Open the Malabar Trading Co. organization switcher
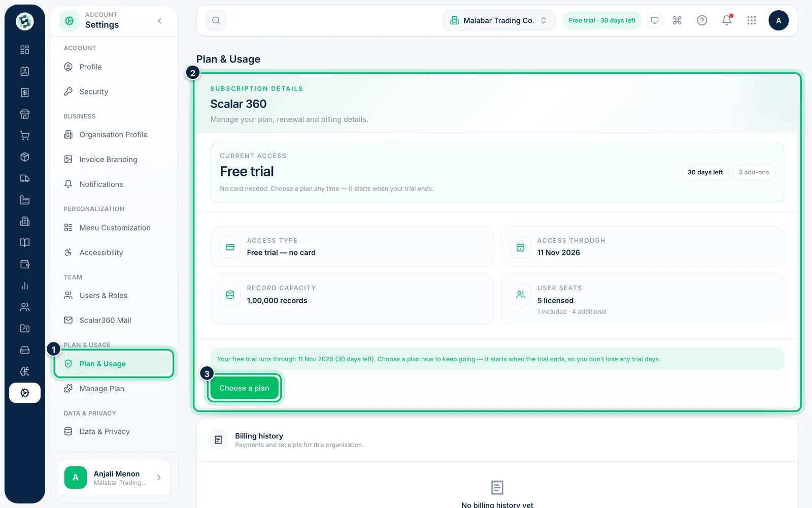Image resolution: width=812 pixels, height=508 pixels. tap(499, 20)
